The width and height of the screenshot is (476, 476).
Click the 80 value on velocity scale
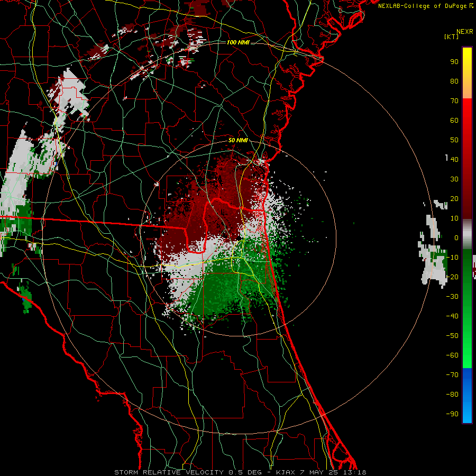click(454, 81)
